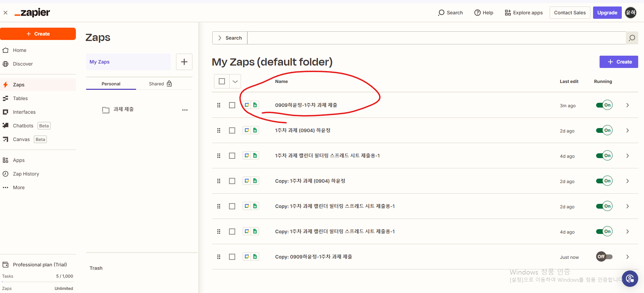Click the Shared tab lock icon
This screenshot has width=644, height=293.
[x=169, y=84]
